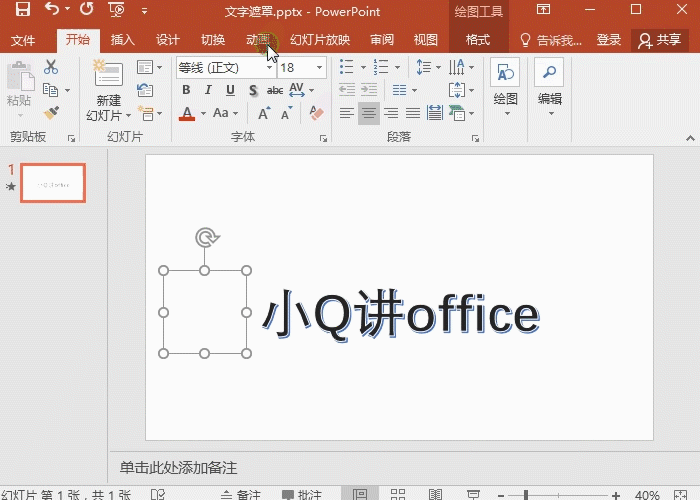The height and width of the screenshot is (500, 700).
Task: Click the Bullets list icon
Action: tap(347, 67)
